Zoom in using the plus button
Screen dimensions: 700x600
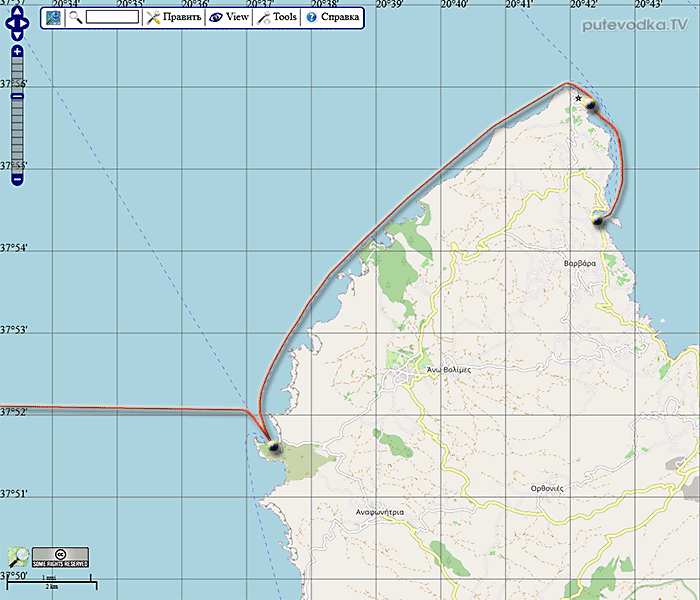coord(17,52)
